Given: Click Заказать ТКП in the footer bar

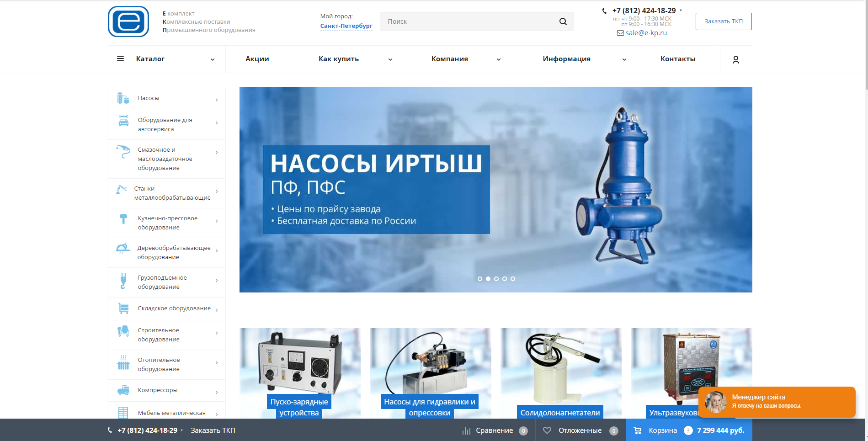Looking at the screenshot, I should point(213,430).
